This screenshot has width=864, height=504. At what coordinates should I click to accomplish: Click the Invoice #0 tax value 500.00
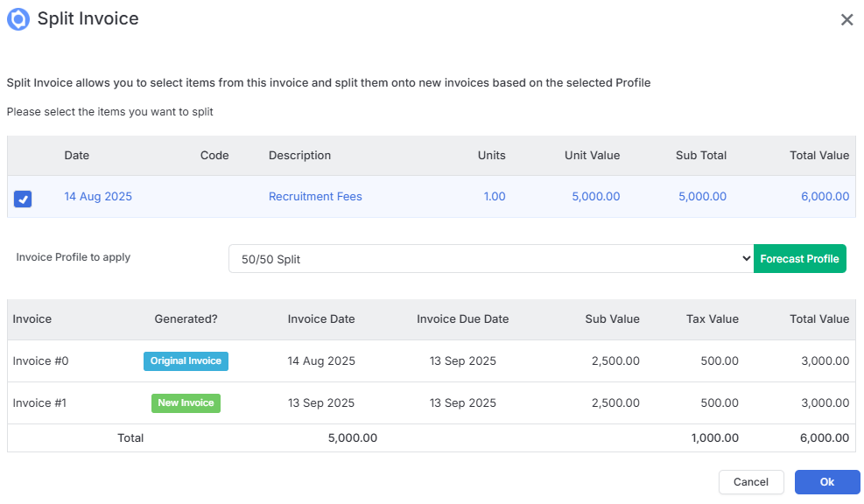720,360
